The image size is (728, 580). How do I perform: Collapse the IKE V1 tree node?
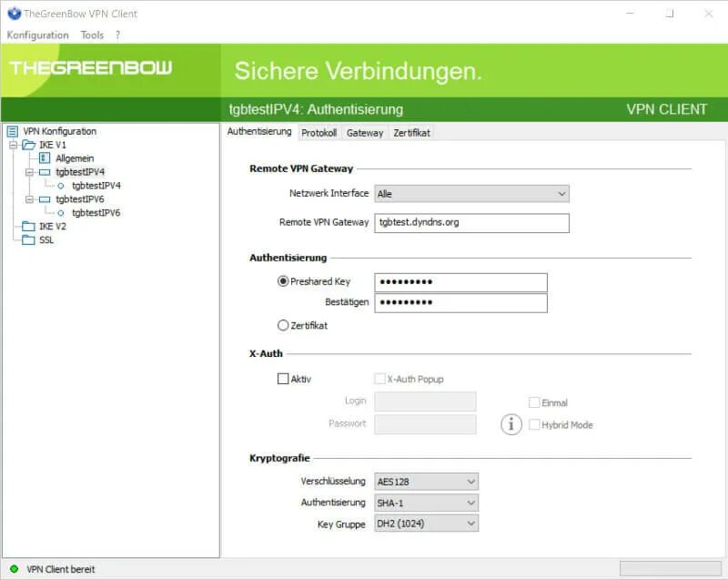point(13,146)
